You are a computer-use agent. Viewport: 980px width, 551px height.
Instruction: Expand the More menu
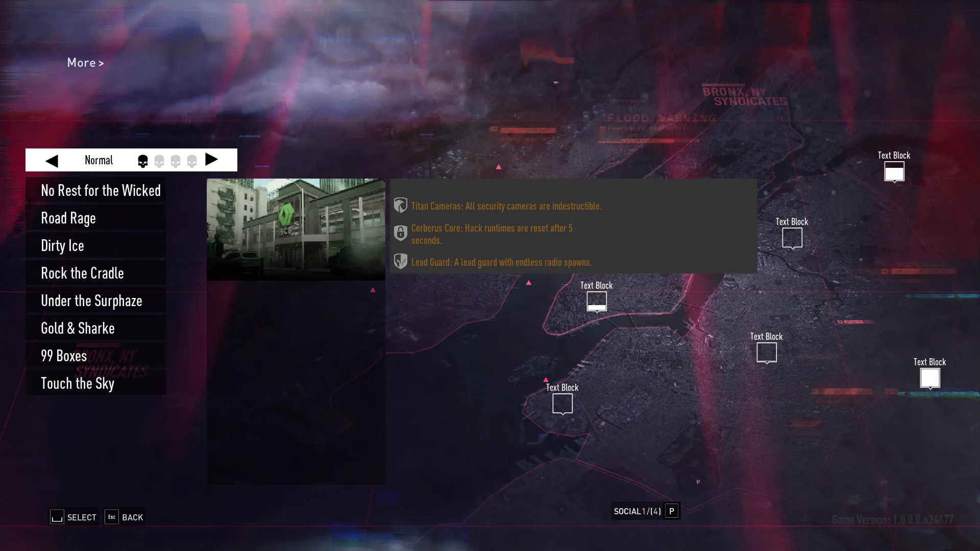coord(85,62)
